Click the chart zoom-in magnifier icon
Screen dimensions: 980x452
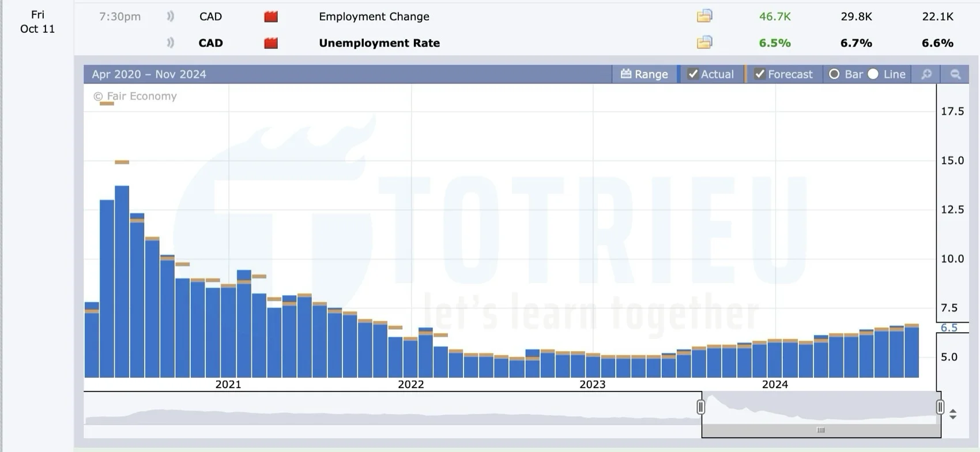[x=926, y=74]
